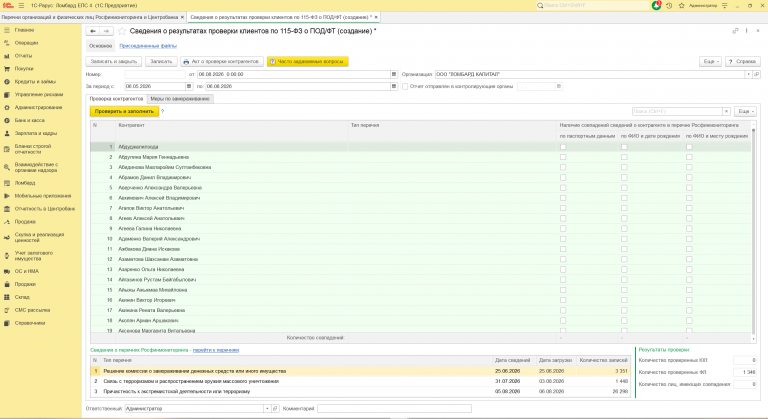The width and height of the screenshot is (768, 419).
Task: Open the favorites star in title bar
Action: tap(681, 5)
